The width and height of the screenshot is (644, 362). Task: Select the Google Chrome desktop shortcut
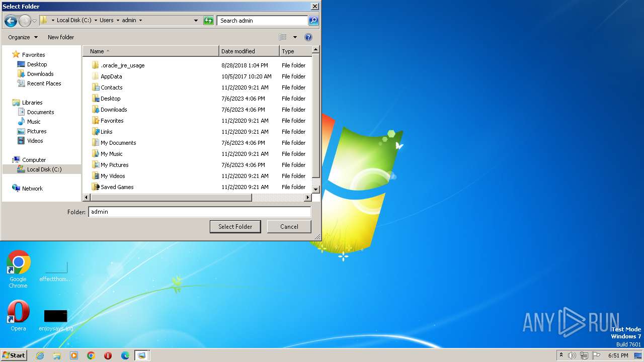[18, 269]
